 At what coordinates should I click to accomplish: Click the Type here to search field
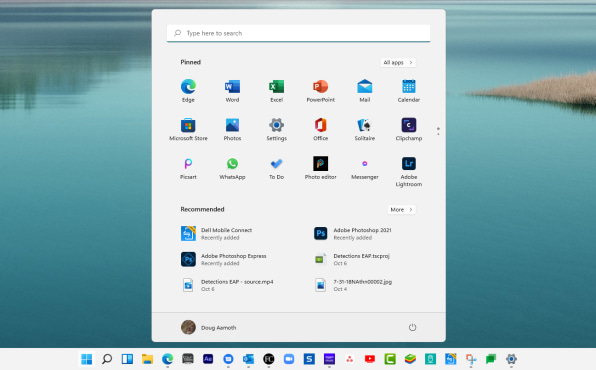coord(298,33)
